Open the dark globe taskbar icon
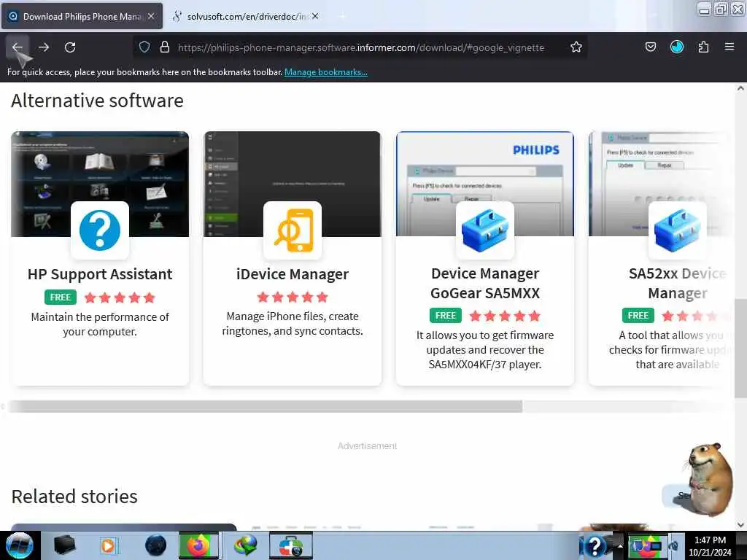Viewport: 747px width, 560px height. tap(156, 545)
